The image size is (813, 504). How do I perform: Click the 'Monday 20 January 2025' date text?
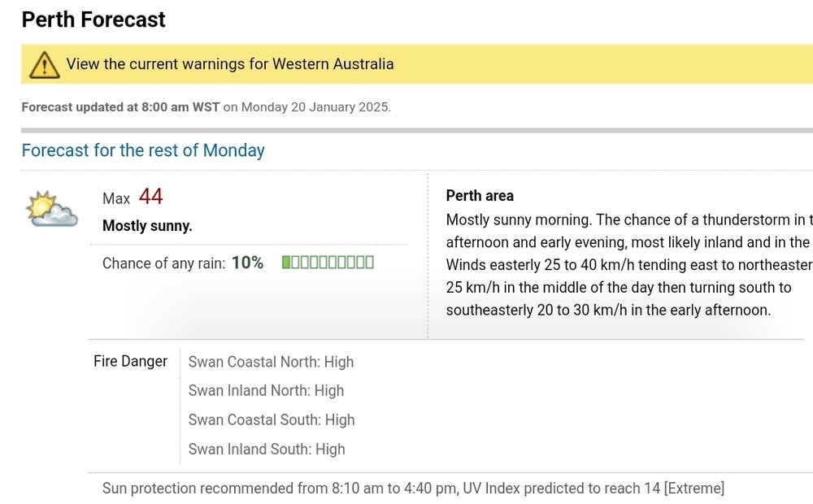[315, 107]
